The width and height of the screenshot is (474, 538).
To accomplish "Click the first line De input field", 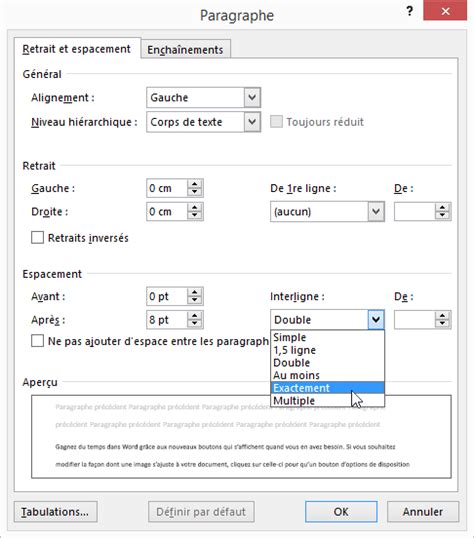I will [415, 211].
